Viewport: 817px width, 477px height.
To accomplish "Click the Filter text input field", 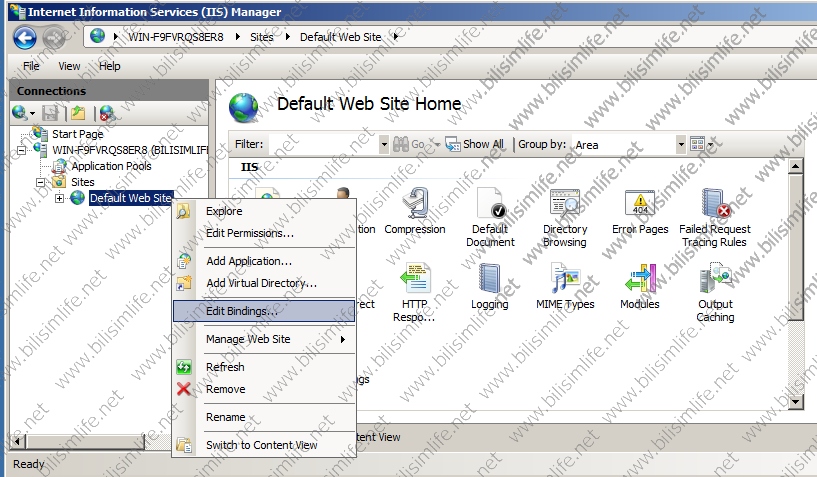I will pos(324,144).
